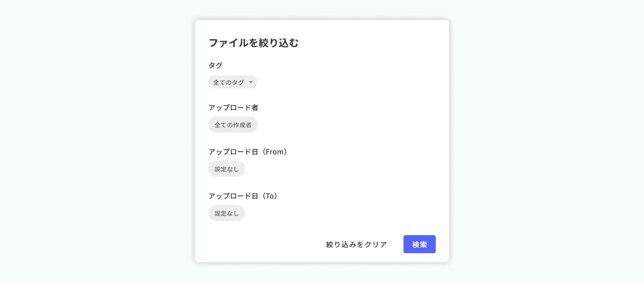Click the page background outside the dialog

(x=101, y=134)
